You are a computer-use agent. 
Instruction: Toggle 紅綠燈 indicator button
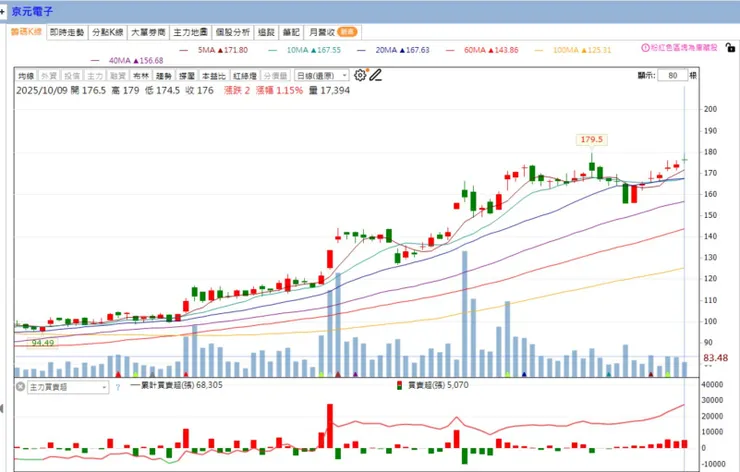pyautogui.click(x=244, y=76)
